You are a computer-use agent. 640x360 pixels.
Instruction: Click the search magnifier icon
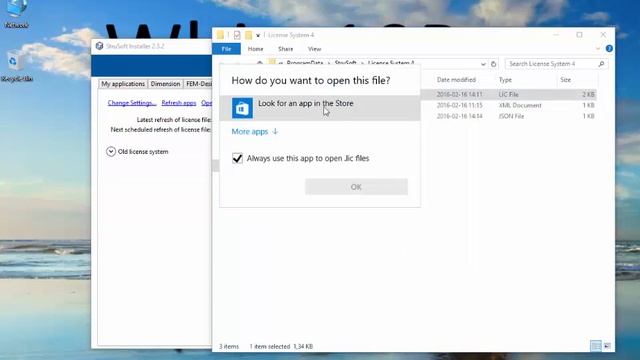click(x=601, y=64)
